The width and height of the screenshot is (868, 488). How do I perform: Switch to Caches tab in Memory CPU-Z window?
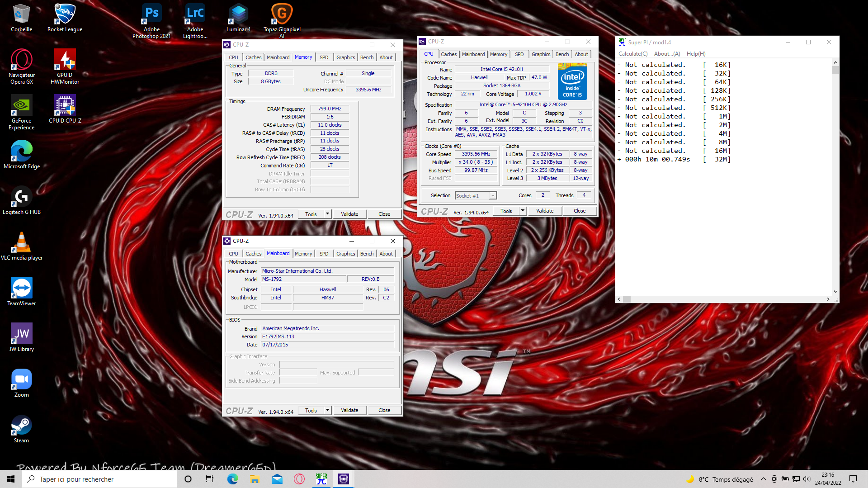(253, 57)
